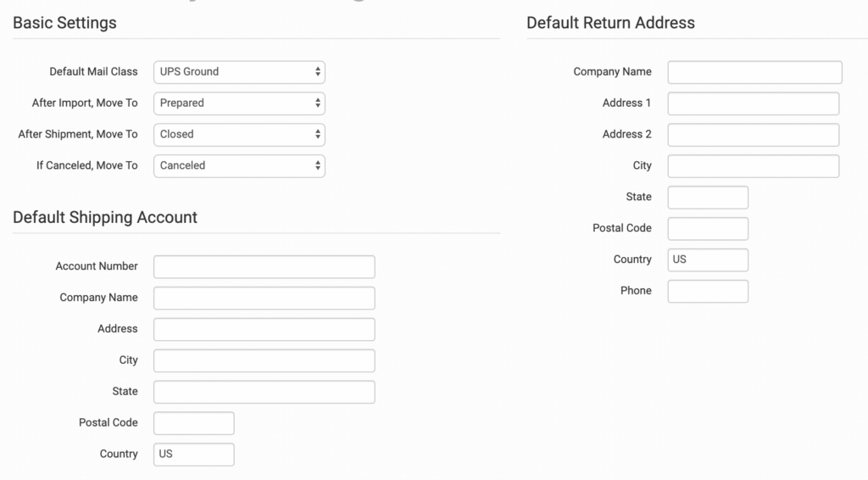Click the shipping Account Number field
868x480 pixels.
pyautogui.click(x=264, y=267)
